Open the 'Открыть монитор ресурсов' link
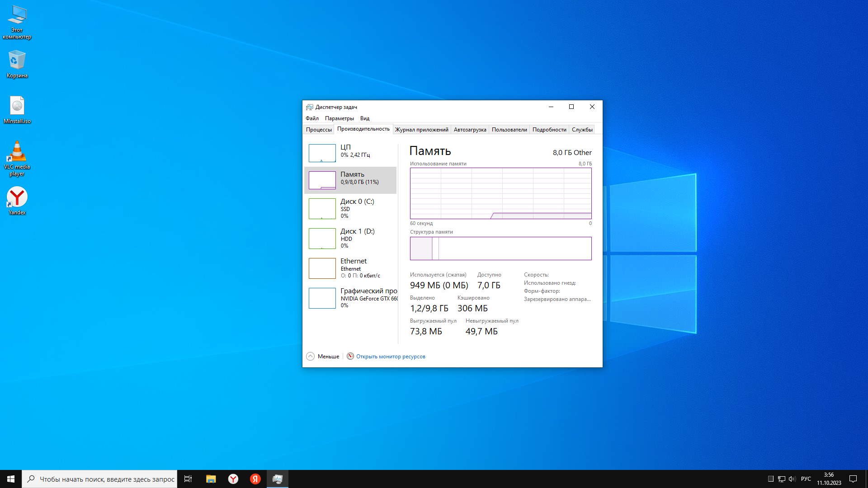This screenshot has height=488, width=868. (391, 357)
